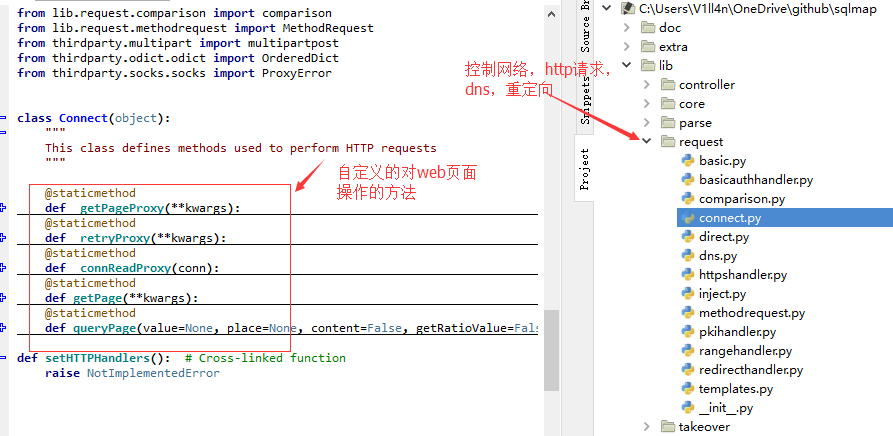
Task: Expand the controller folder
Action: [647, 85]
